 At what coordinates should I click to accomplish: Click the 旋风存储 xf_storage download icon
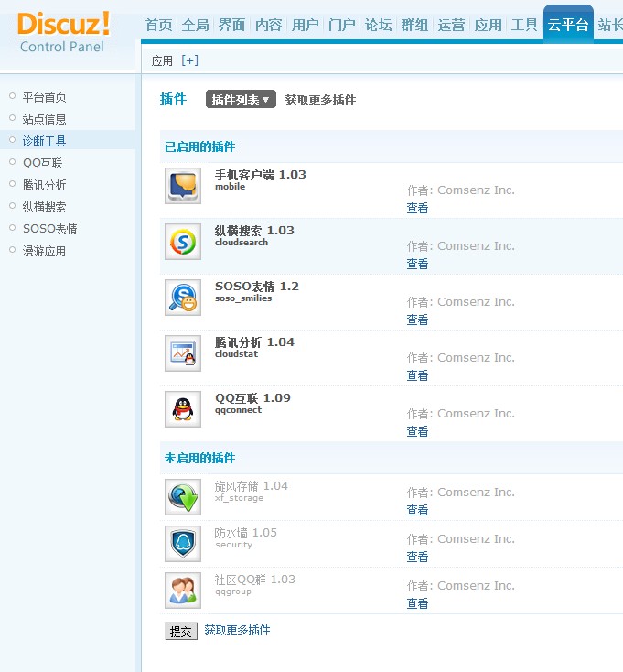point(183,497)
